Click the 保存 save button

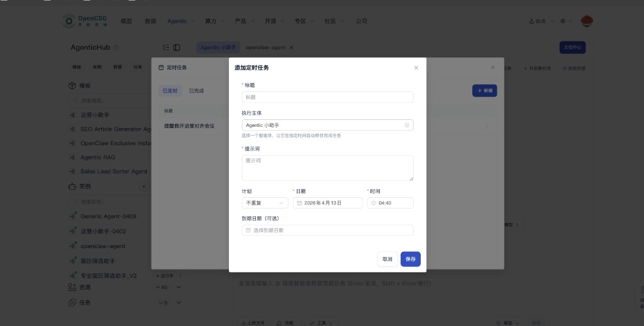coord(411,259)
